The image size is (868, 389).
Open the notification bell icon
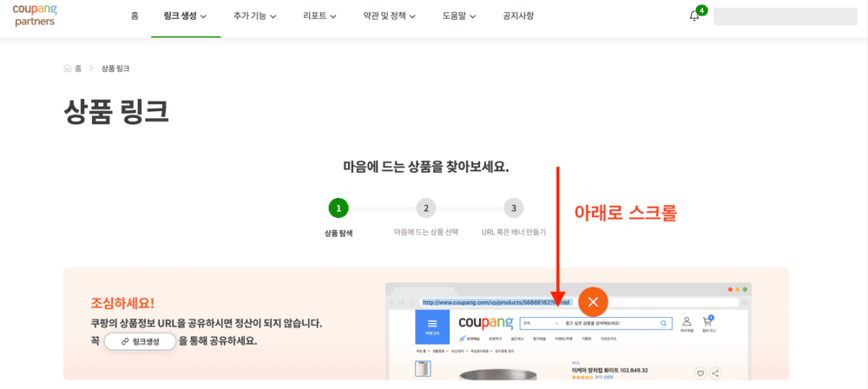tap(694, 16)
